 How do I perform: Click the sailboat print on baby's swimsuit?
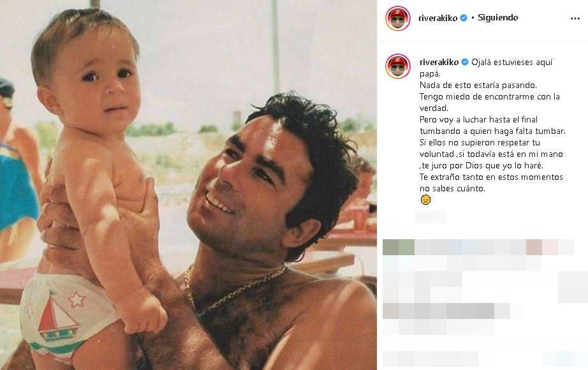[57, 316]
